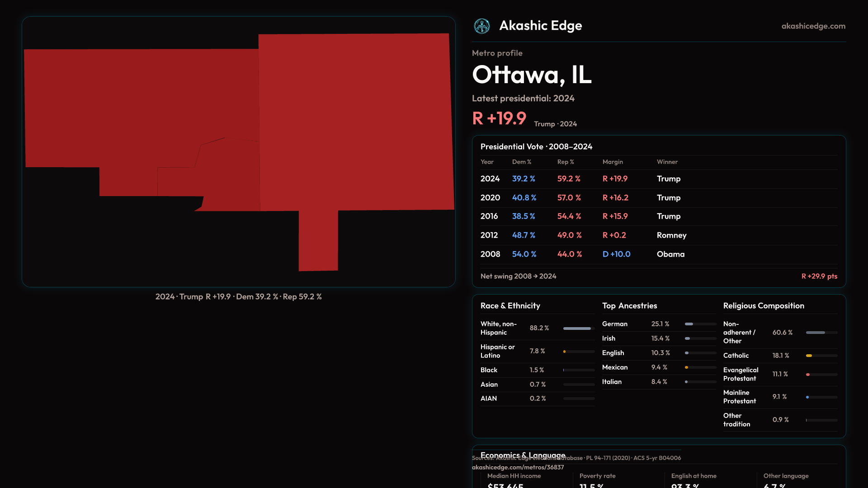Click the German ancestry bar
Screen dimensions: 868x488
click(689, 324)
